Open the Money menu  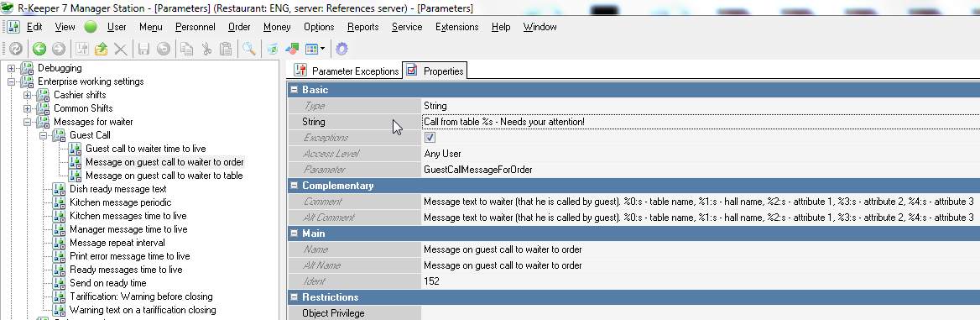tap(277, 27)
